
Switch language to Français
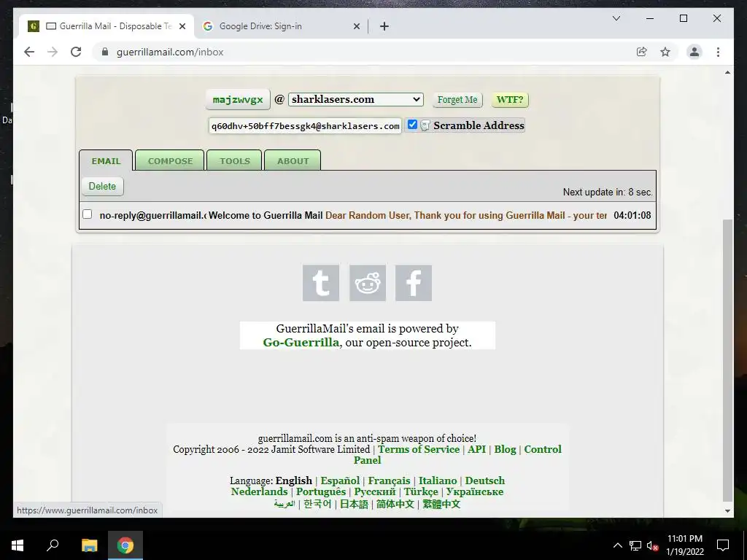tap(389, 481)
